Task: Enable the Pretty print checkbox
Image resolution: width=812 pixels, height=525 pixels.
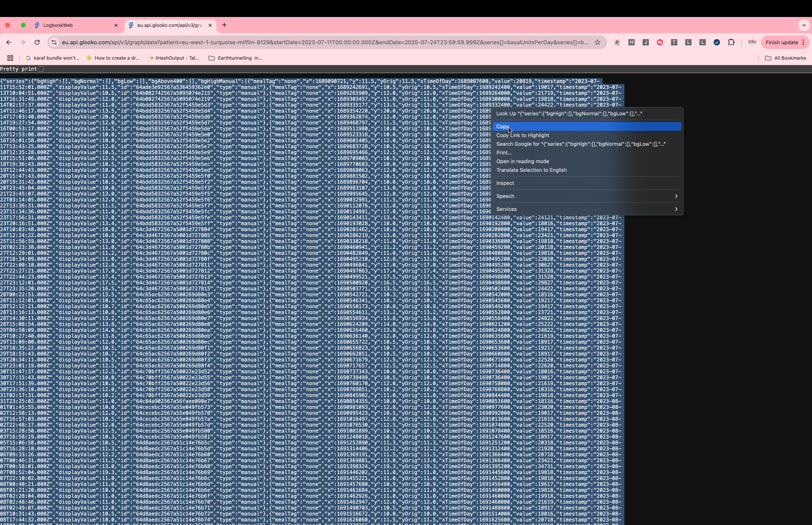Action: [x=41, y=69]
